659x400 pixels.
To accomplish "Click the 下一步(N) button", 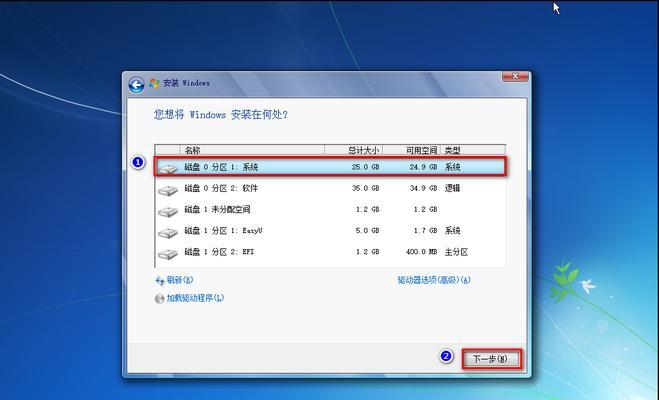I will click(491, 359).
